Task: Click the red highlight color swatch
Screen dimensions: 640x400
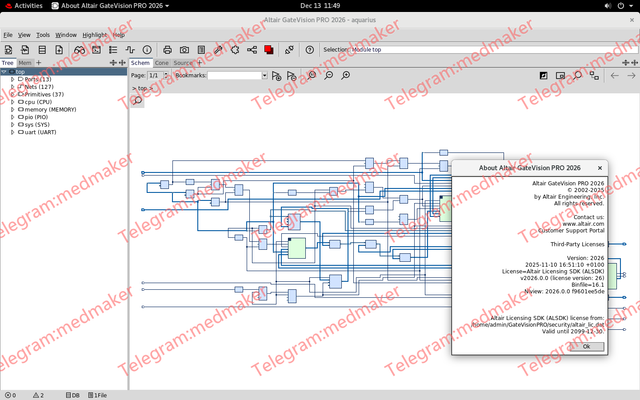Action: [269, 50]
